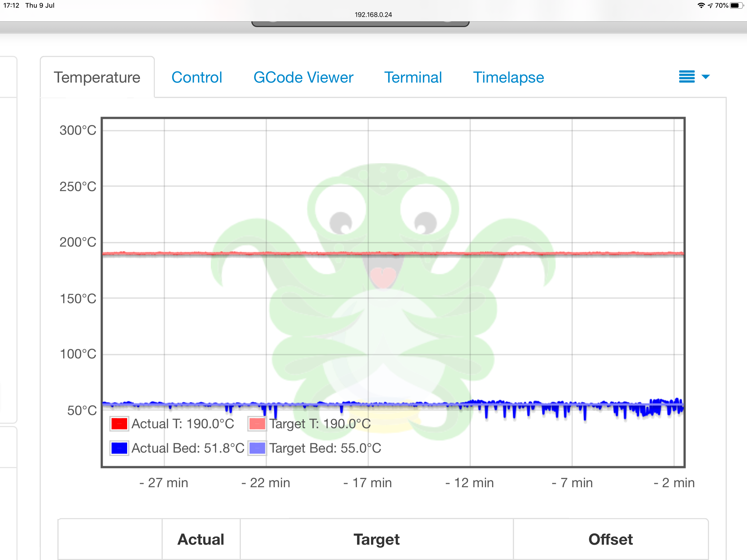Open the tab list hamburger menu
This screenshot has height=560, width=747.
[687, 77]
